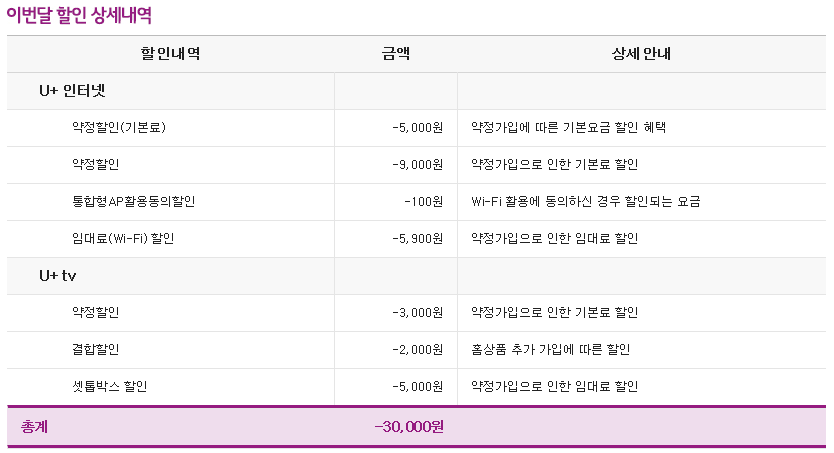Click the -9,000원 amount
Screen dimensions: 834x453
point(417,165)
